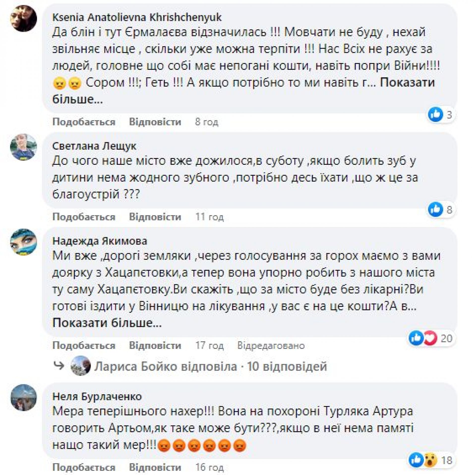Like Ksenia's comment with Подобається

point(84,122)
